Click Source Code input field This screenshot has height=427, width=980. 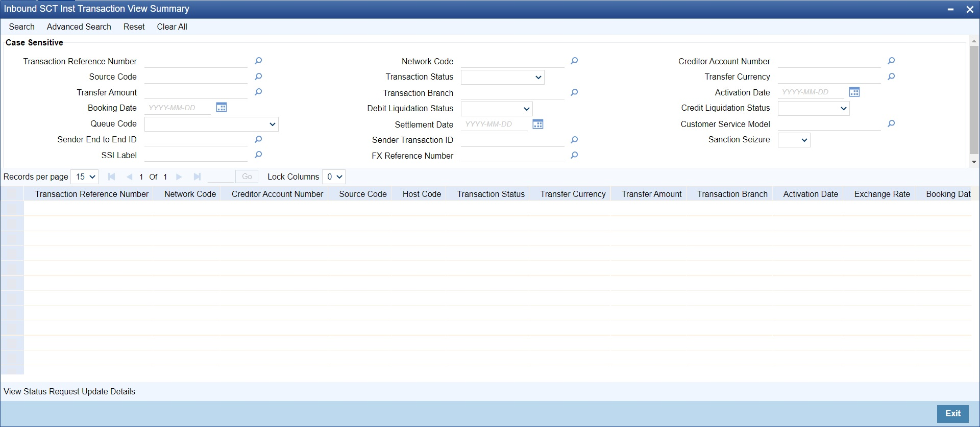(196, 77)
